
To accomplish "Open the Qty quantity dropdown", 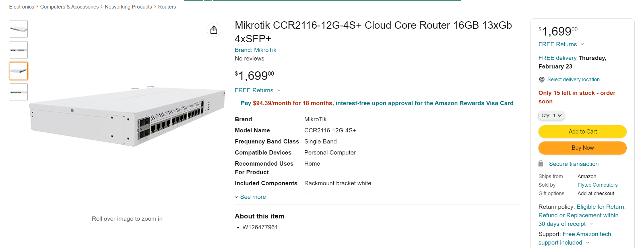I will [x=551, y=115].
